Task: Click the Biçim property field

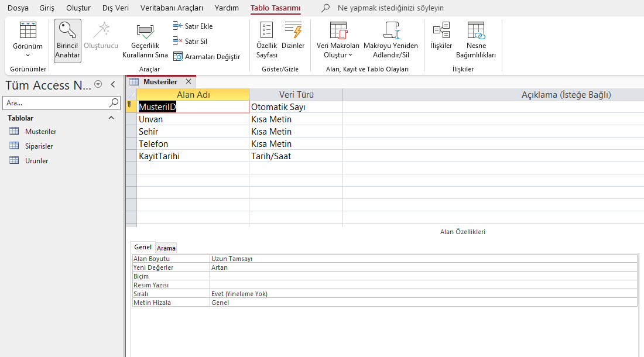Action: coord(423,276)
